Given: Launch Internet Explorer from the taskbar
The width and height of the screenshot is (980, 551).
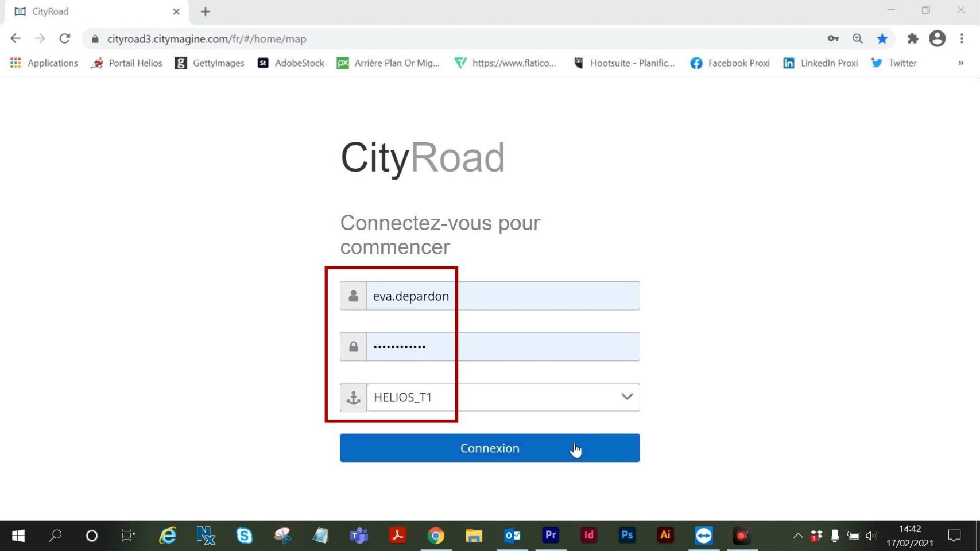Looking at the screenshot, I should pos(168,536).
